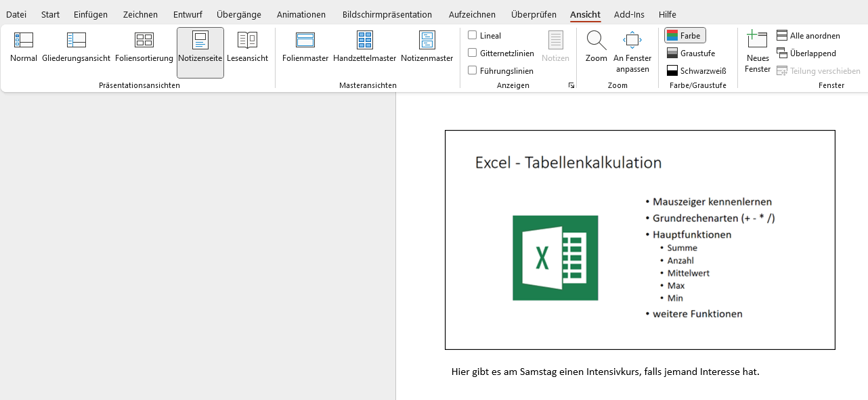Viewport: 868px width, 400px height.
Task: Select Foliensortierung slide sorter view
Action: coord(144,48)
